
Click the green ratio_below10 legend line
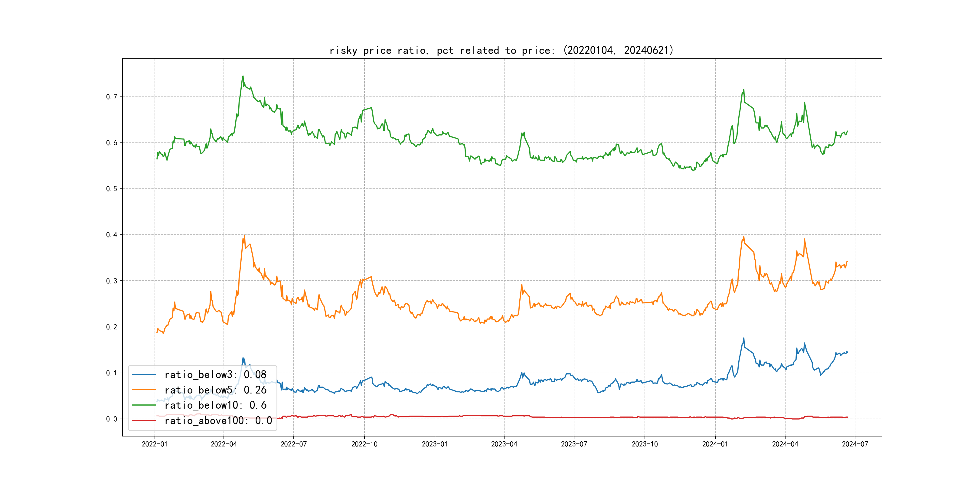tap(144, 405)
